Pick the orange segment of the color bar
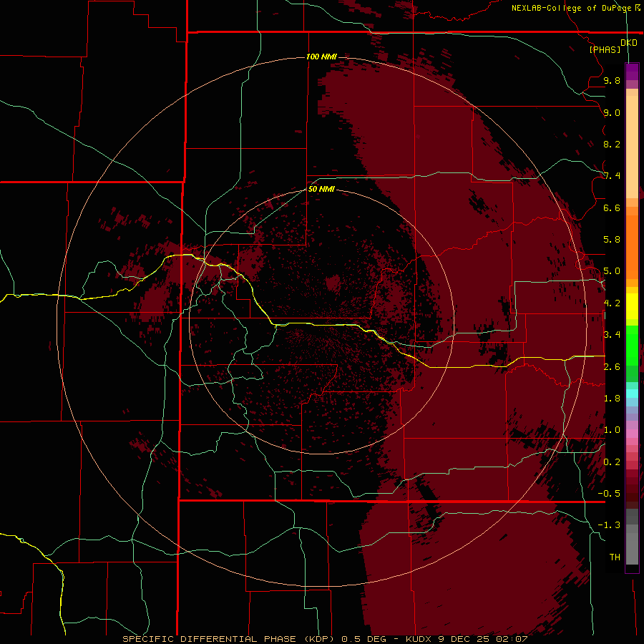Viewport: 644px width, 644px height. [632, 246]
